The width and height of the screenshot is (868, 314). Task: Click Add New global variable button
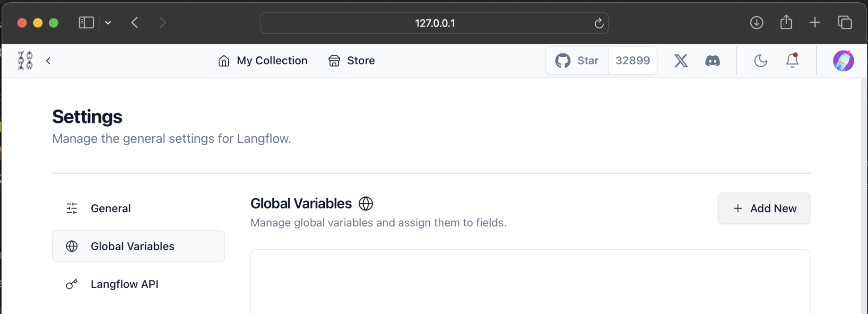click(764, 209)
